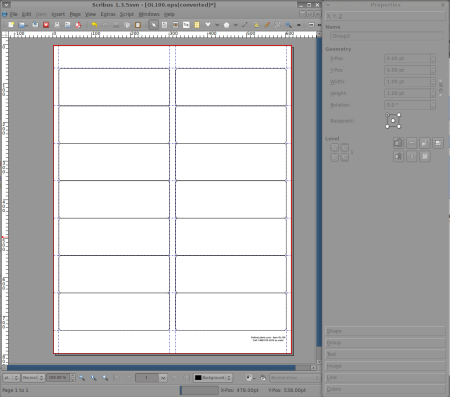Toggle the Enable printing button in Properties
Screen dimensions: 450x397
point(438,143)
